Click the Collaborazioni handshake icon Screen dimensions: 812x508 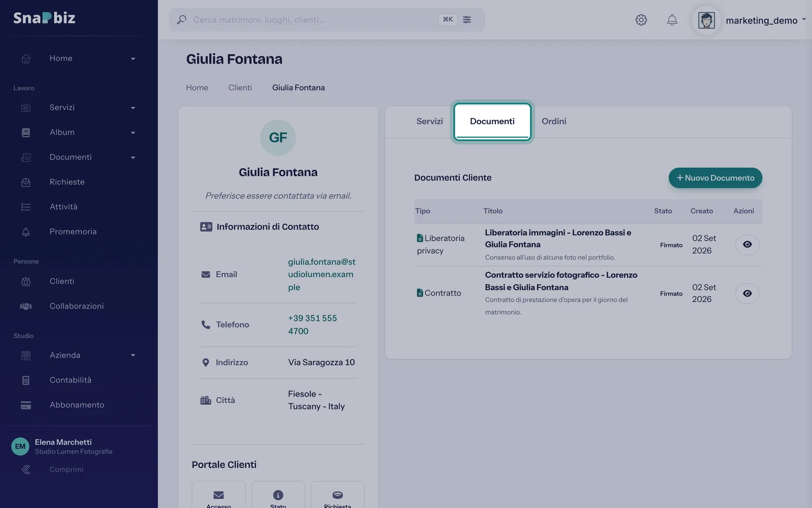(x=26, y=306)
